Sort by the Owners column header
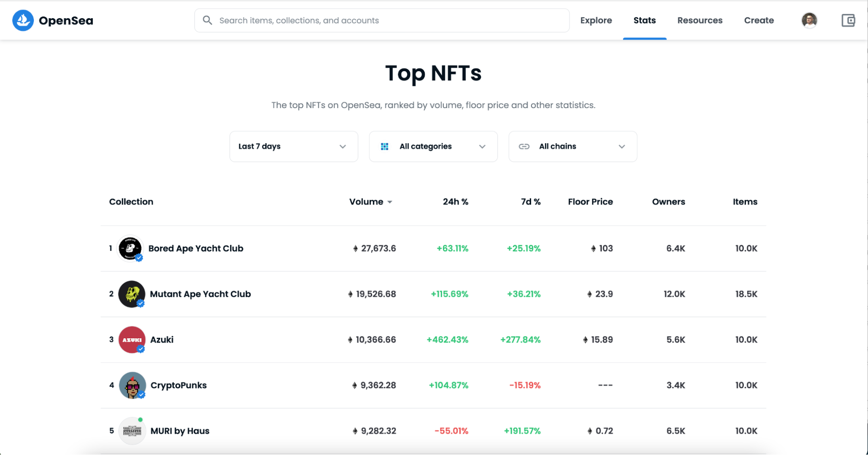The image size is (868, 455). [669, 202]
